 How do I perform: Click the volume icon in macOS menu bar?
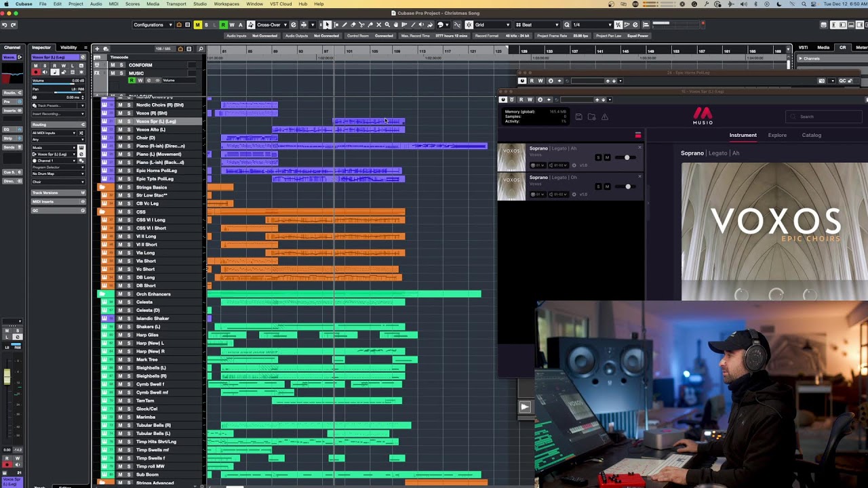coord(744,4)
